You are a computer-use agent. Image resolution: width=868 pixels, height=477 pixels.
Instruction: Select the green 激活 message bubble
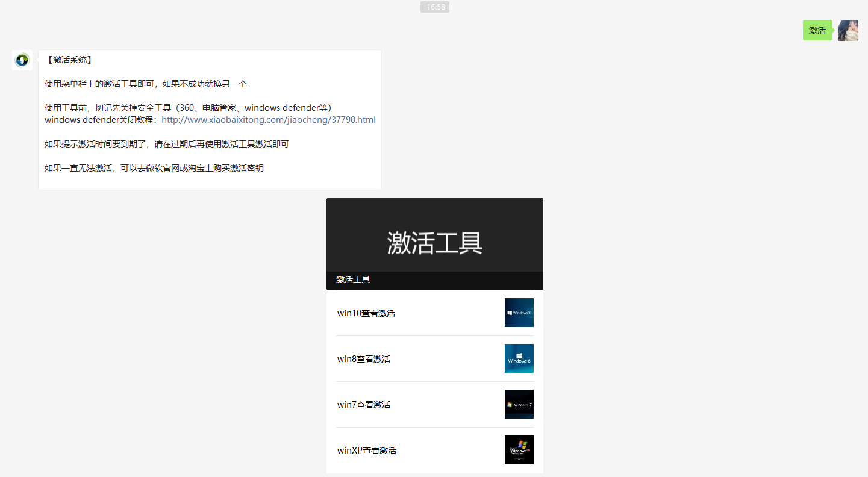(x=817, y=30)
